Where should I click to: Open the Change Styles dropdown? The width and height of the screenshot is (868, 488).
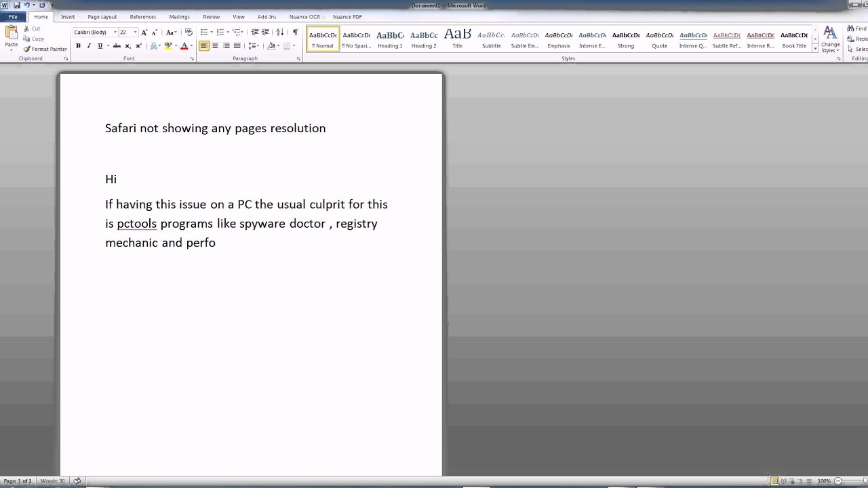pyautogui.click(x=830, y=39)
